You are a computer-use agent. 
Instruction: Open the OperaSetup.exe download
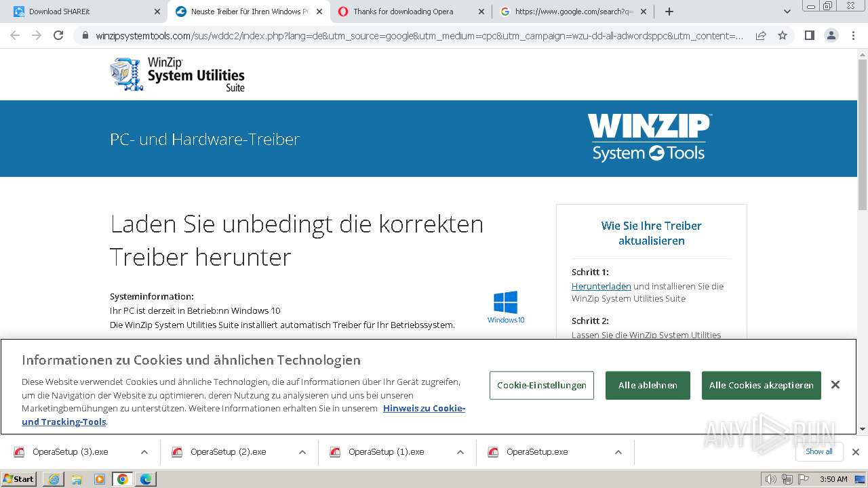[x=537, y=451]
